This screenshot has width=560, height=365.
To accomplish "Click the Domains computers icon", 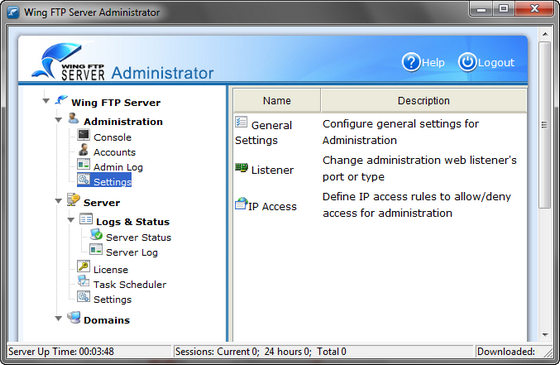I will coord(74,317).
